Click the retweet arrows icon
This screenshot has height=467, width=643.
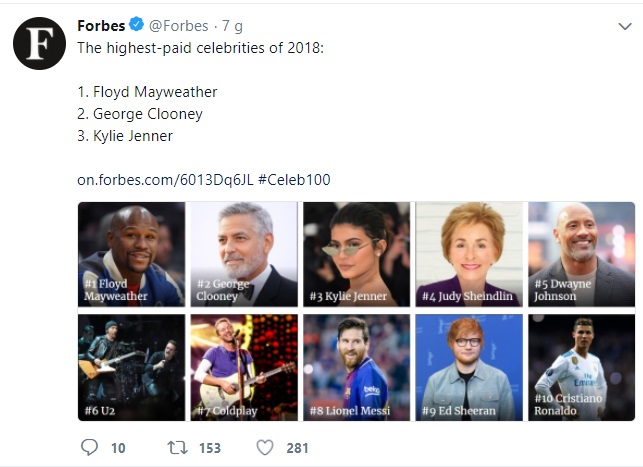click(x=178, y=448)
